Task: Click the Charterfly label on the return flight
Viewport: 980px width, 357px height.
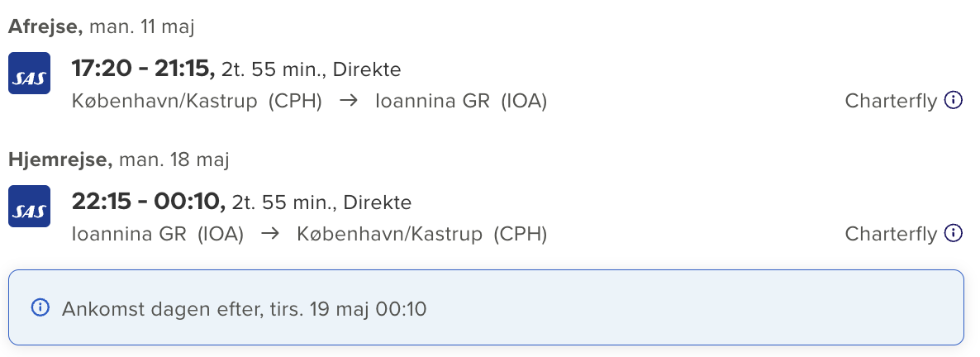Action: click(891, 235)
